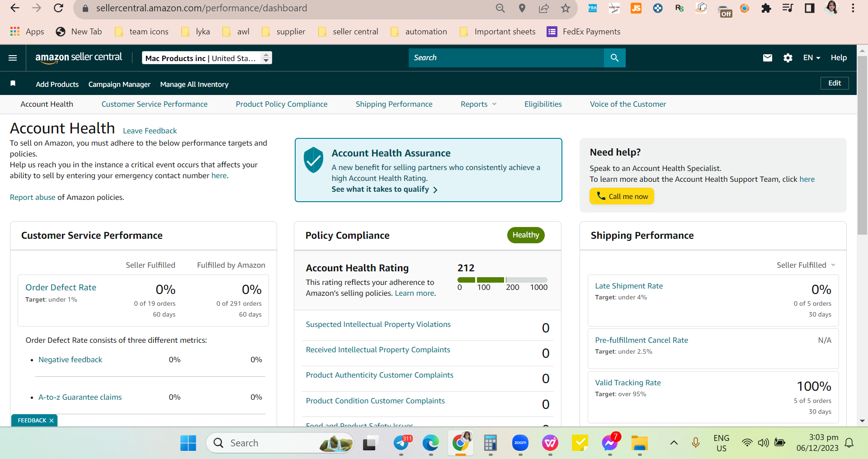
Task: Select the Account Health tab
Action: point(47,104)
